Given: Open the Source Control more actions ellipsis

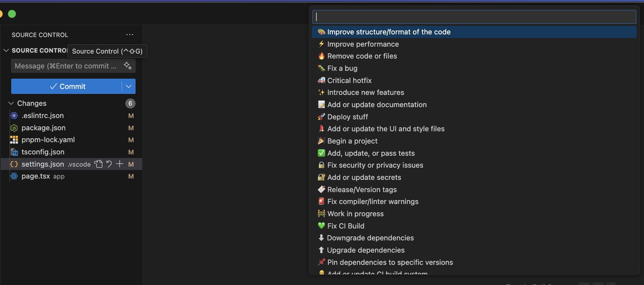Looking at the screenshot, I should 130,35.
